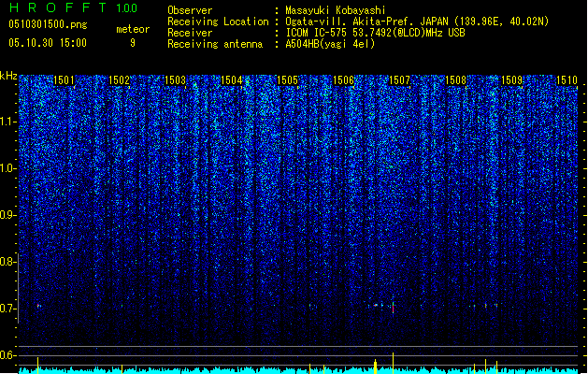588x374 pixels.
Task: Click the 1506 time marker
Action: (x=343, y=79)
